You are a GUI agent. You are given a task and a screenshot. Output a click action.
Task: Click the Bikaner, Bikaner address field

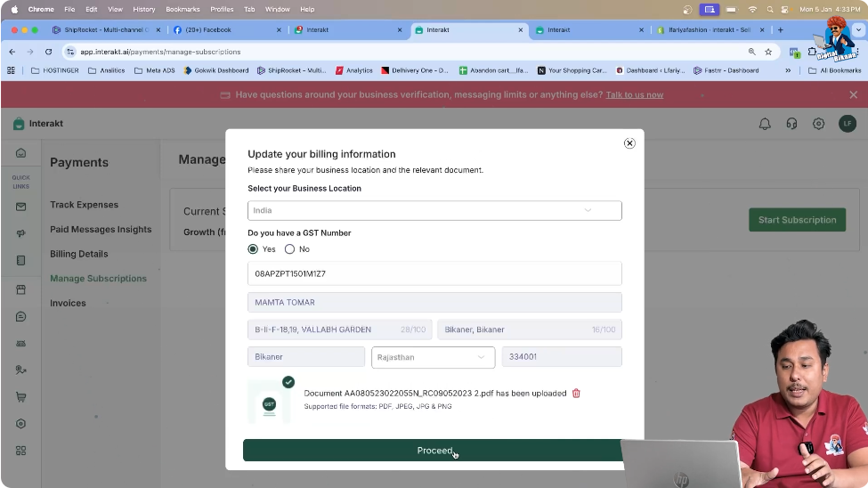pyautogui.click(x=530, y=329)
